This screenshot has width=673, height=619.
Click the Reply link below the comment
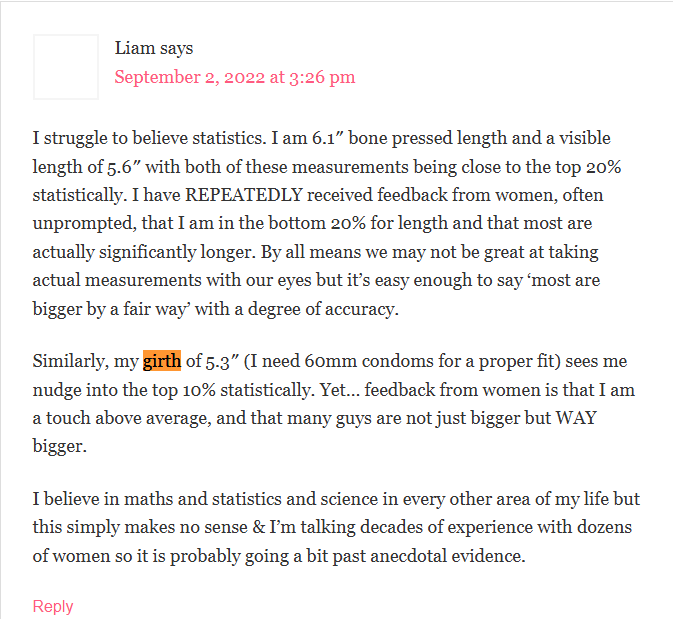tap(53, 606)
